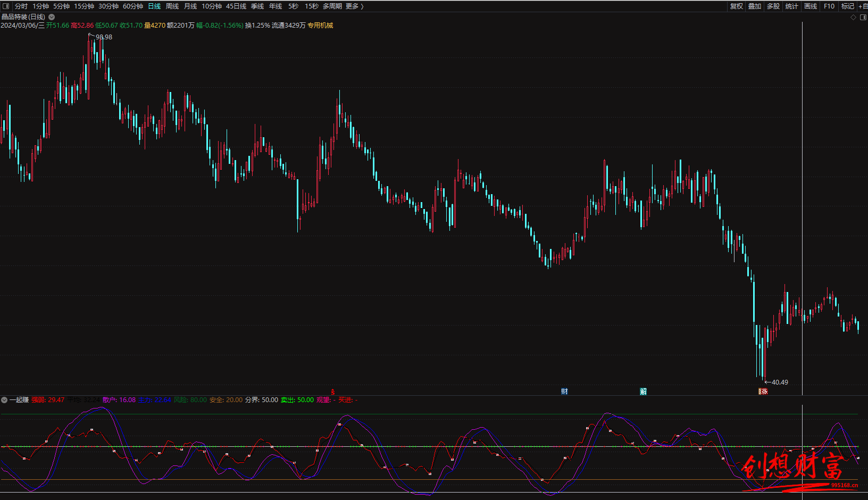This screenshot has width=868, height=500.
Task: Switch to 5秒 period
Action: point(294,6)
